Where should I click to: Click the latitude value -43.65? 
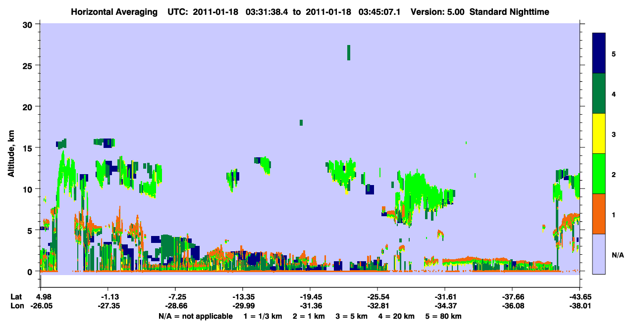pyautogui.click(x=579, y=297)
